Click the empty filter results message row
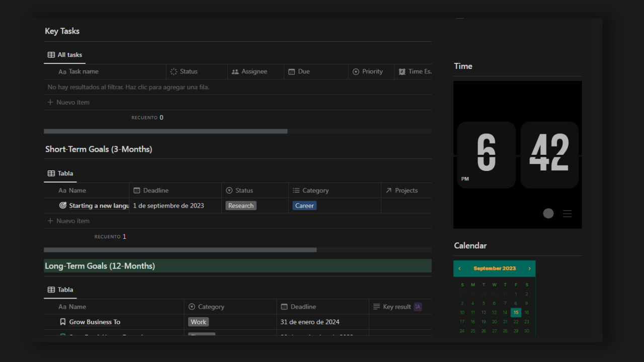This screenshot has width=644, height=362. coord(237,87)
